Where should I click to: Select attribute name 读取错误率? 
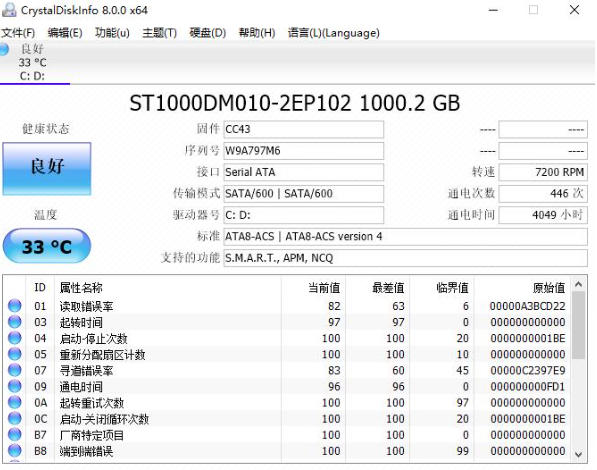[x=86, y=306]
